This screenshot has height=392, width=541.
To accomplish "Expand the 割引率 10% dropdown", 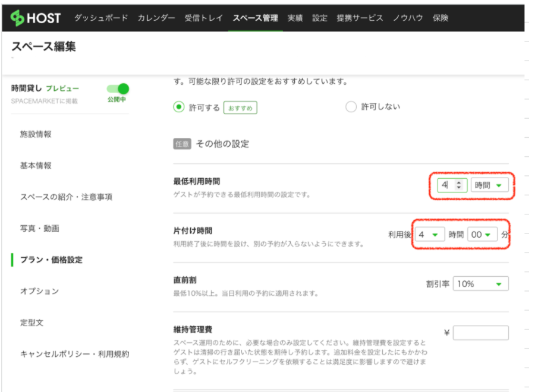I will tap(480, 284).
